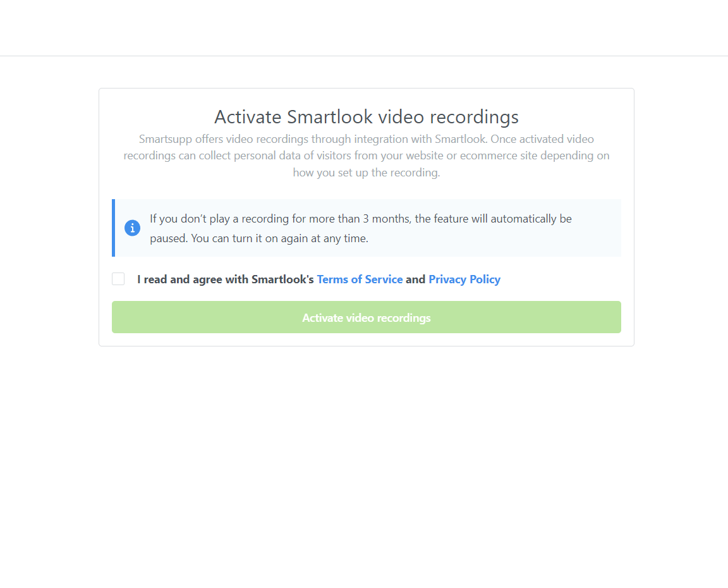Open the Terms of Service link
The height and width of the screenshot is (588, 728).
click(x=360, y=279)
